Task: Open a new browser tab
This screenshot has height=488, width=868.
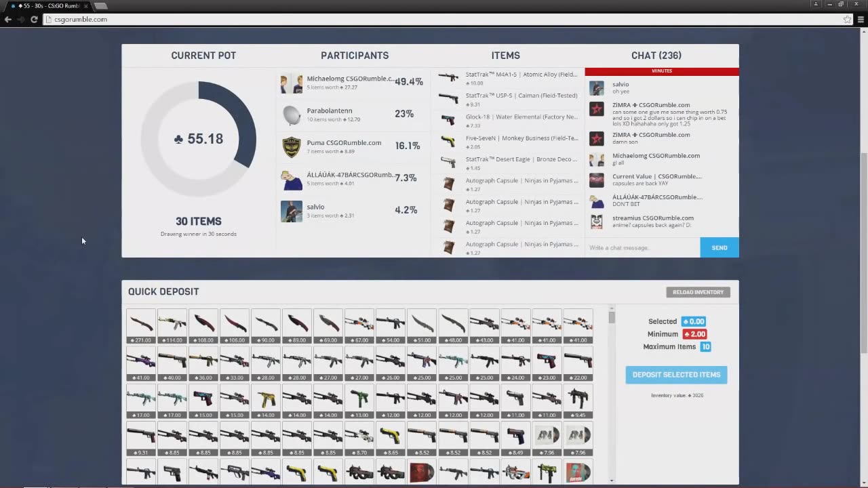Action: point(100,5)
